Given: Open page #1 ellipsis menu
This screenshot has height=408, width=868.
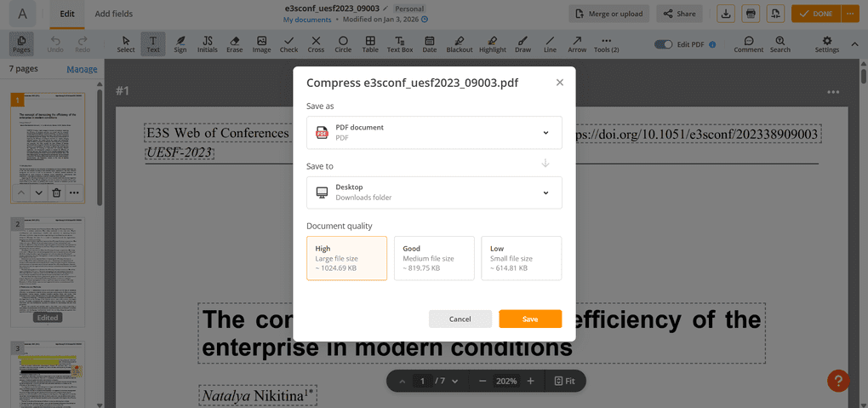Looking at the screenshot, I should [x=834, y=92].
